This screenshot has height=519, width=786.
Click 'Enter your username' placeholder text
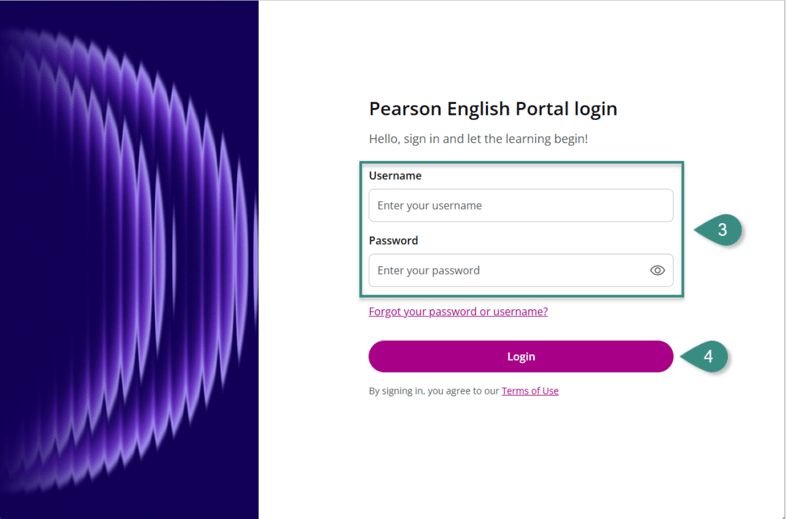(430, 205)
